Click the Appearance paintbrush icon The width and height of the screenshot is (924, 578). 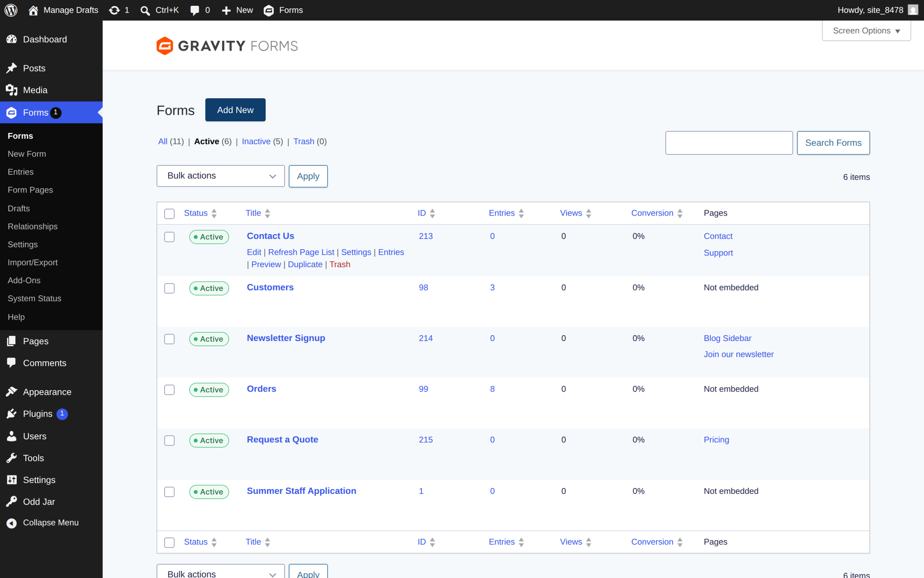pyautogui.click(x=12, y=392)
